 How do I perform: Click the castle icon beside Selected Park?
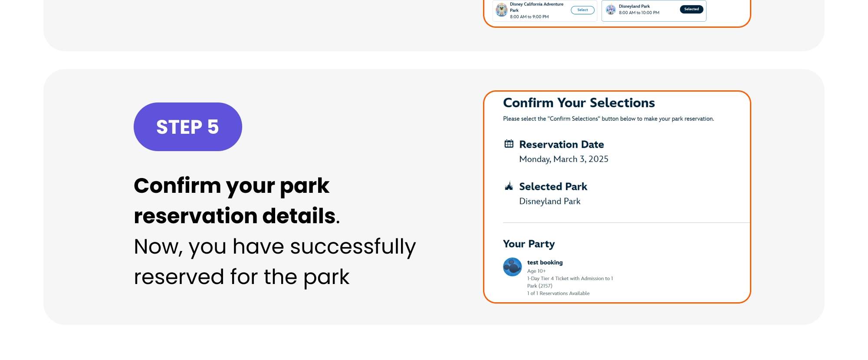pyautogui.click(x=508, y=187)
